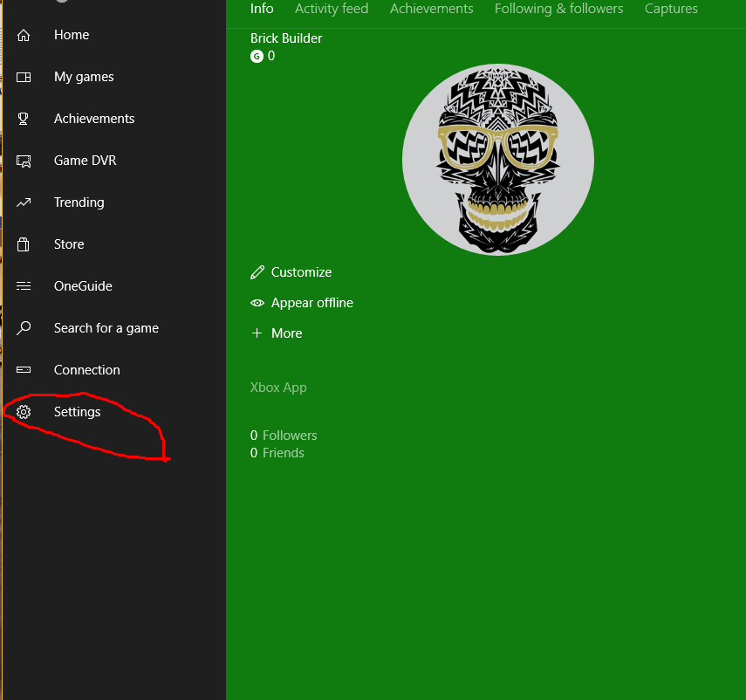746x700 pixels.
Task: Go to the Achievements profile tab
Action: [431, 9]
